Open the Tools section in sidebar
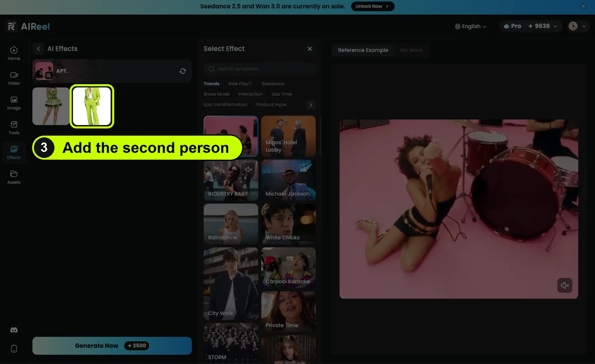595x364 pixels. (14, 127)
